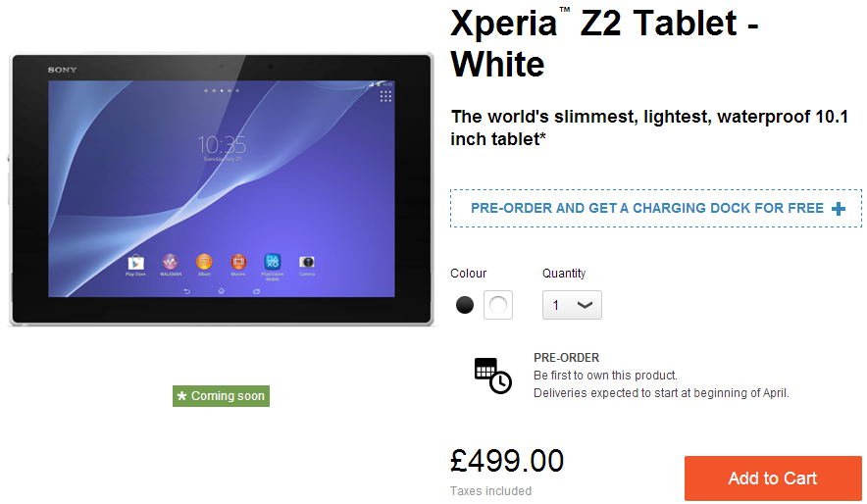The width and height of the screenshot is (867, 504).
Task: Click the pre-order calendar clock icon
Action: (492, 376)
